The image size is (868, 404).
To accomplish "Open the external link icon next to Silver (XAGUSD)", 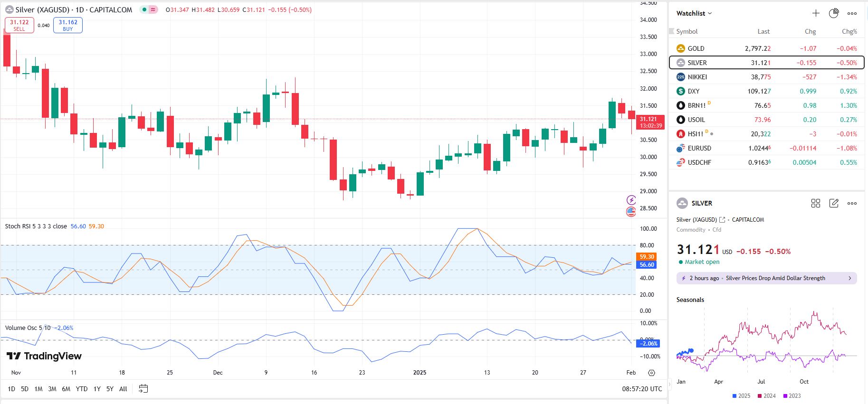I will click(x=722, y=220).
